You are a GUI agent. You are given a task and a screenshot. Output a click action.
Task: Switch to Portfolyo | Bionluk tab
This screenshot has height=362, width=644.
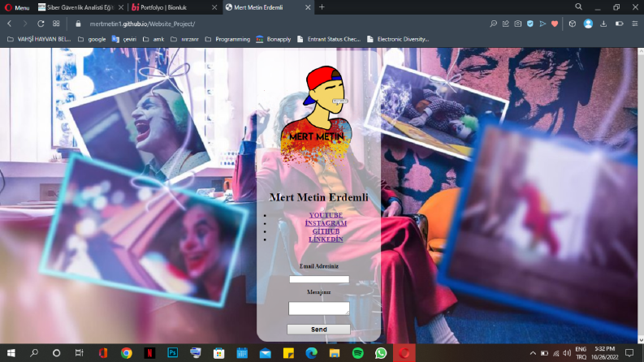(163, 7)
